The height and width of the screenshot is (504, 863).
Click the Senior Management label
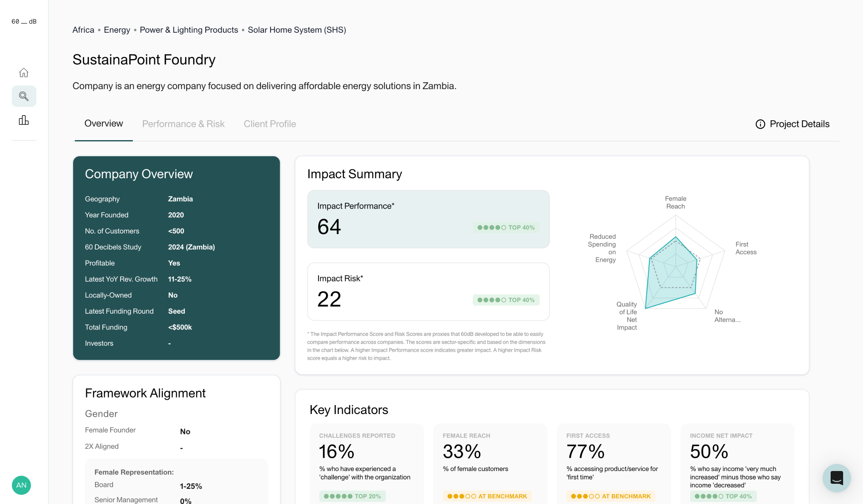(126, 500)
